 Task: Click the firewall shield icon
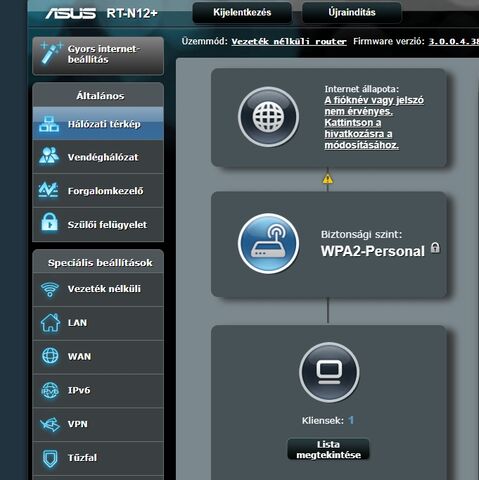(x=50, y=458)
